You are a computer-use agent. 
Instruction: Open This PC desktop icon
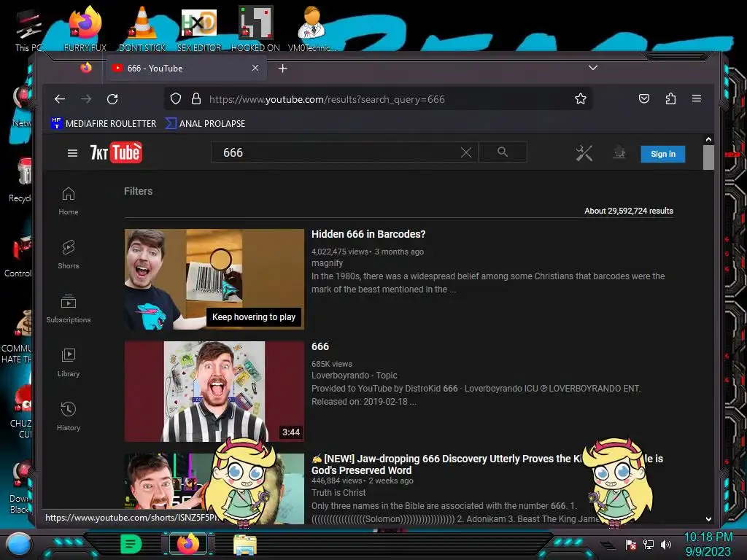(x=28, y=29)
